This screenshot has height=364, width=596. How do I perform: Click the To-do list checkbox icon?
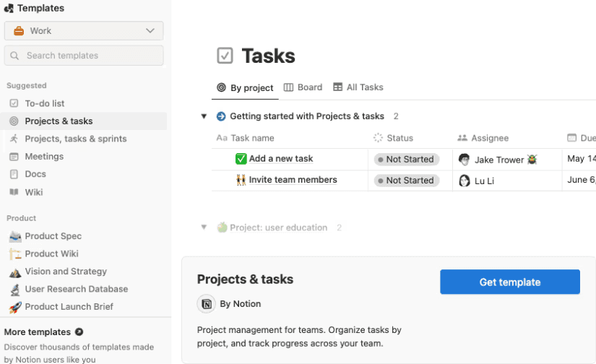[14, 103]
